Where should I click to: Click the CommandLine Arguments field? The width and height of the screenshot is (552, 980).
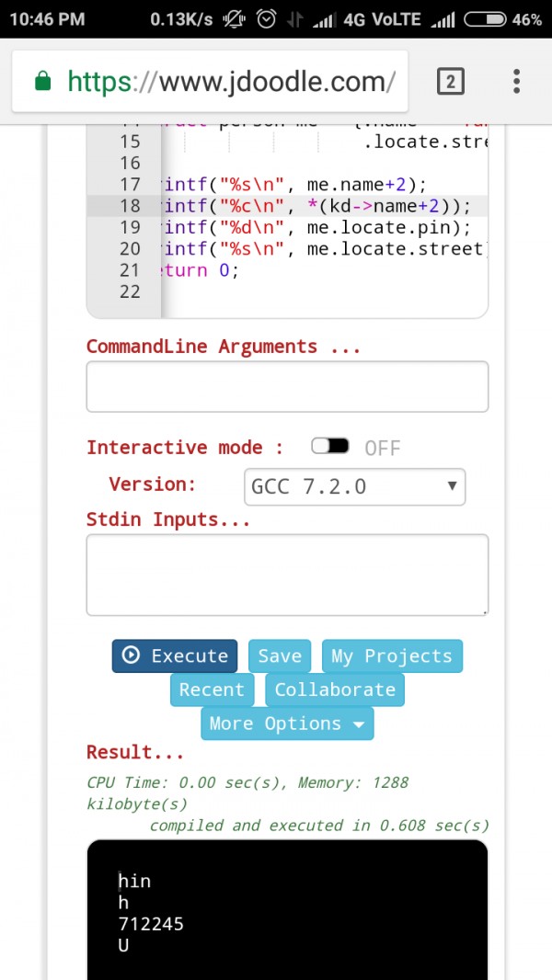coord(286,387)
